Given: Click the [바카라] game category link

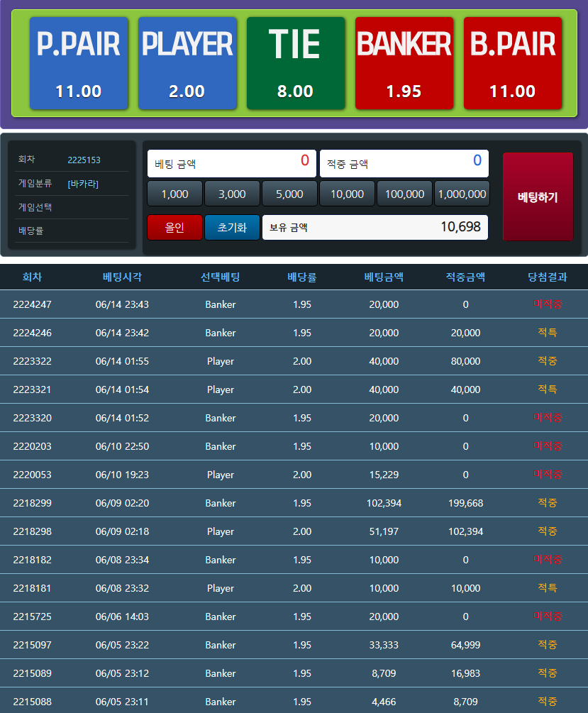Looking at the screenshot, I should click(83, 184).
